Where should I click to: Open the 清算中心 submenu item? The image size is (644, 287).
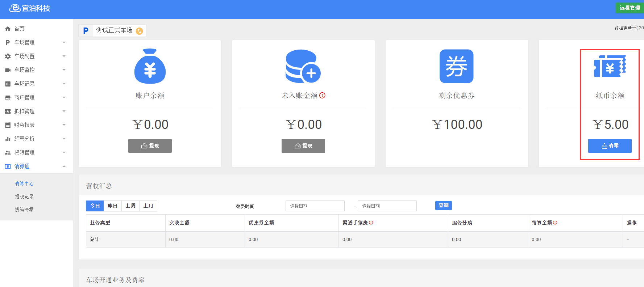(x=24, y=184)
